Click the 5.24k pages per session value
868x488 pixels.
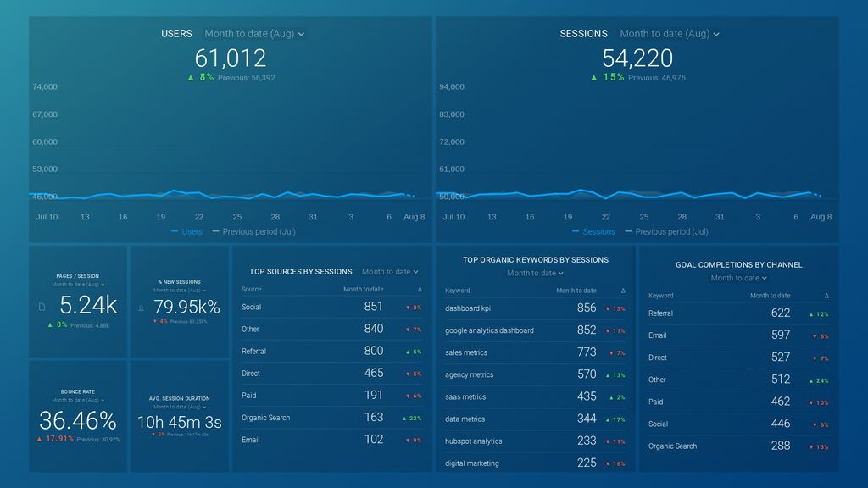point(88,305)
